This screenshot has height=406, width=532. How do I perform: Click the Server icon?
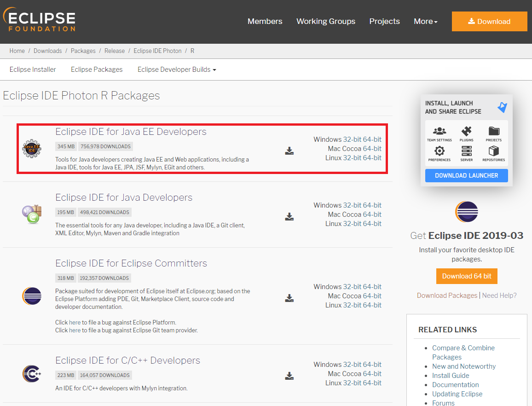[x=467, y=151]
